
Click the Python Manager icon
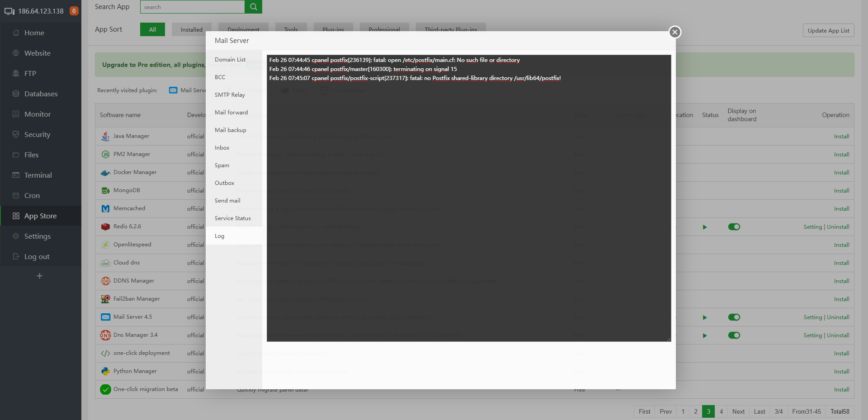(x=105, y=371)
